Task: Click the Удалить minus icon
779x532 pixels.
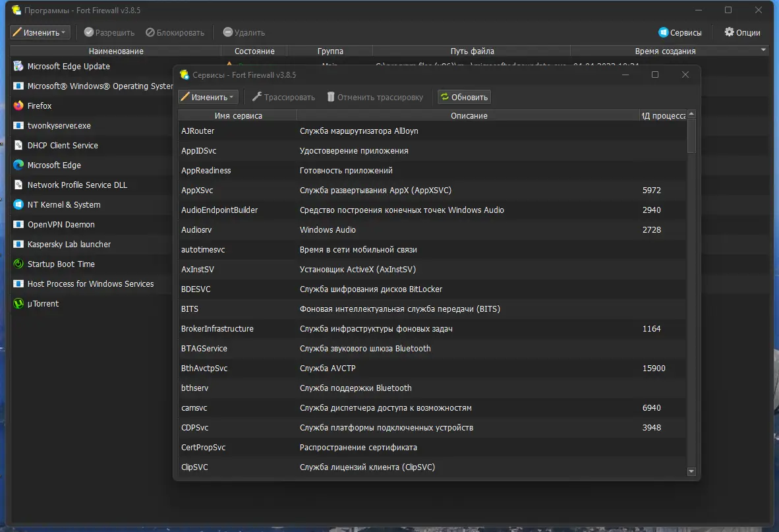Action: (x=228, y=32)
